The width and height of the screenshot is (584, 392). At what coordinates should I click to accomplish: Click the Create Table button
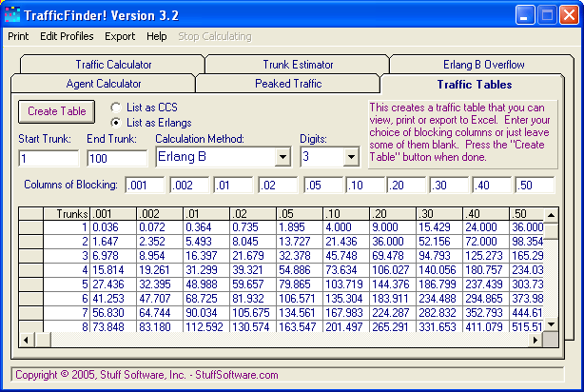pos(57,111)
